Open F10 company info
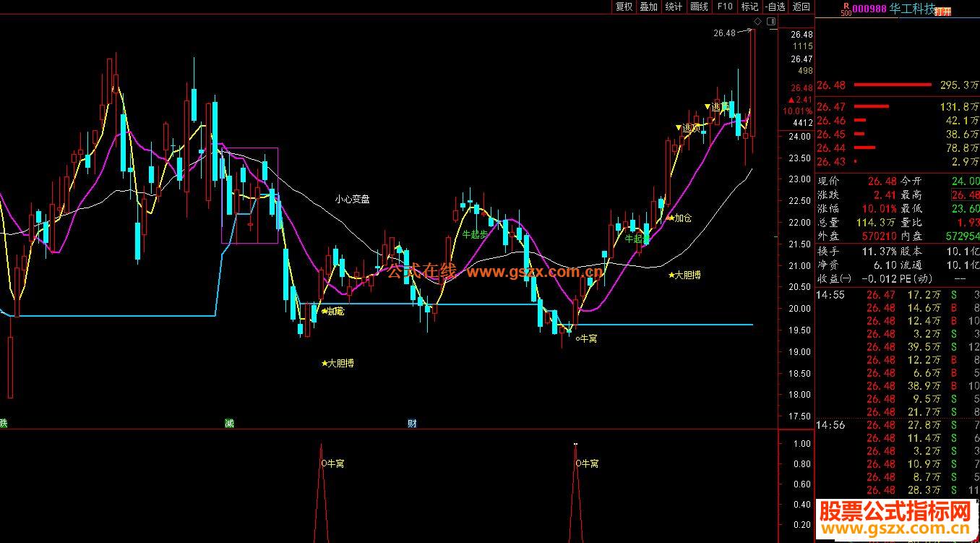 pyautogui.click(x=724, y=7)
